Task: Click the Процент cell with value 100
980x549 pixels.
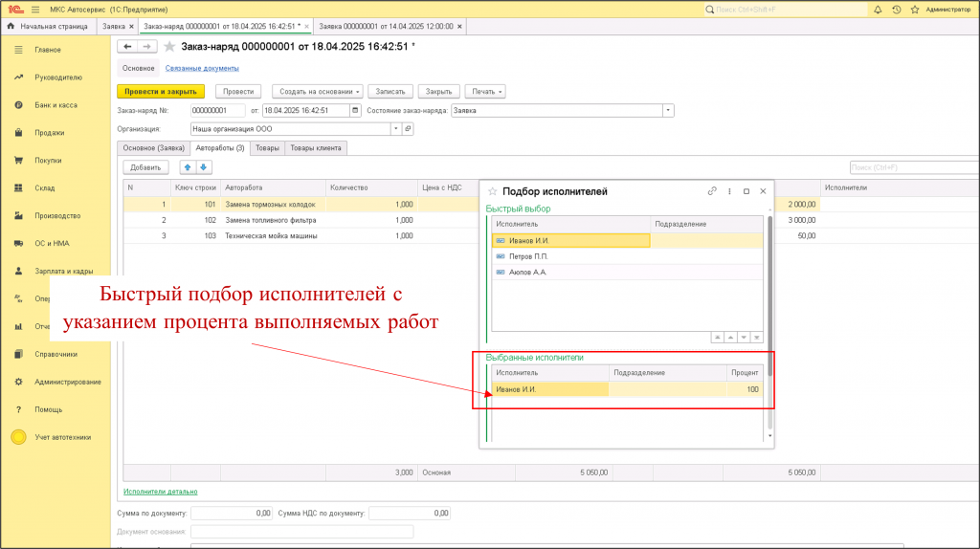Action: pos(745,389)
